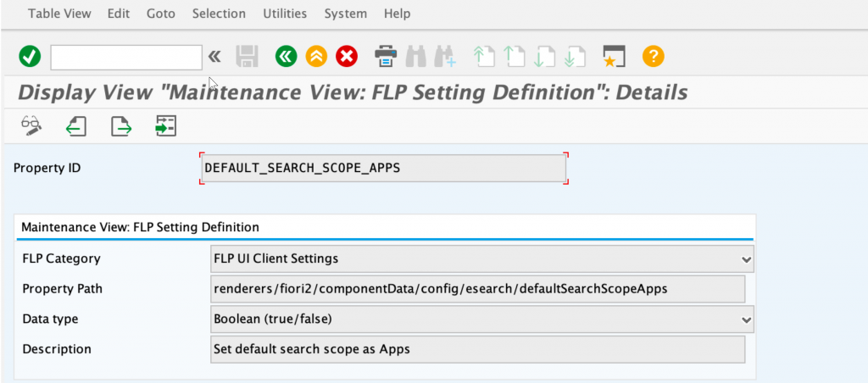Viewport: 868px width, 383px height.
Task: Go to Previous Page icon
Action: tap(514, 57)
